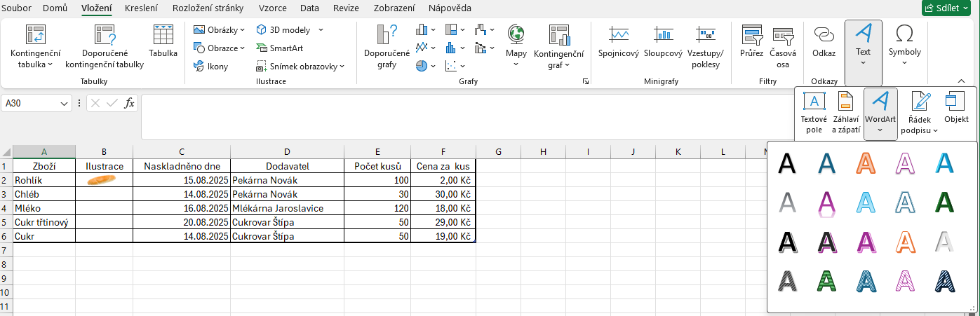This screenshot has width=980, height=316.
Task: Select row header 4
Action: [6, 208]
